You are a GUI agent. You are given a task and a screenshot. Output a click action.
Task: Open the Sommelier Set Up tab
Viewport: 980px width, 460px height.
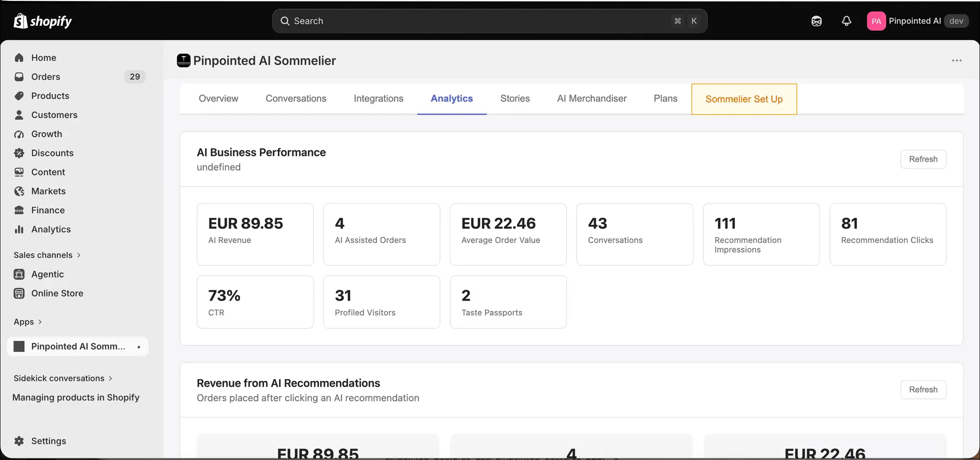[744, 99]
